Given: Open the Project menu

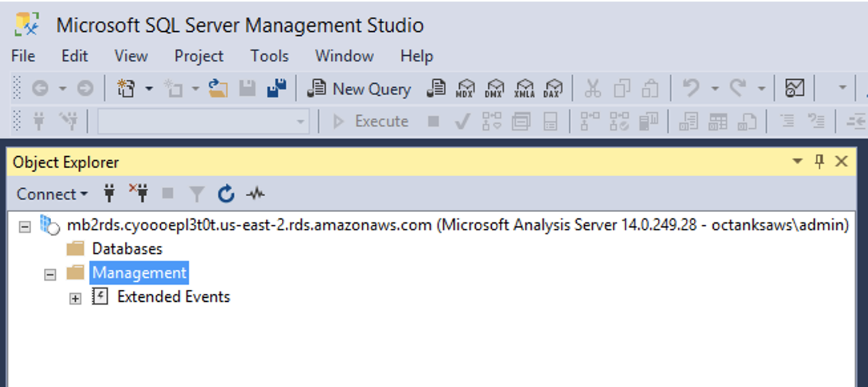Looking at the screenshot, I should pos(199,56).
